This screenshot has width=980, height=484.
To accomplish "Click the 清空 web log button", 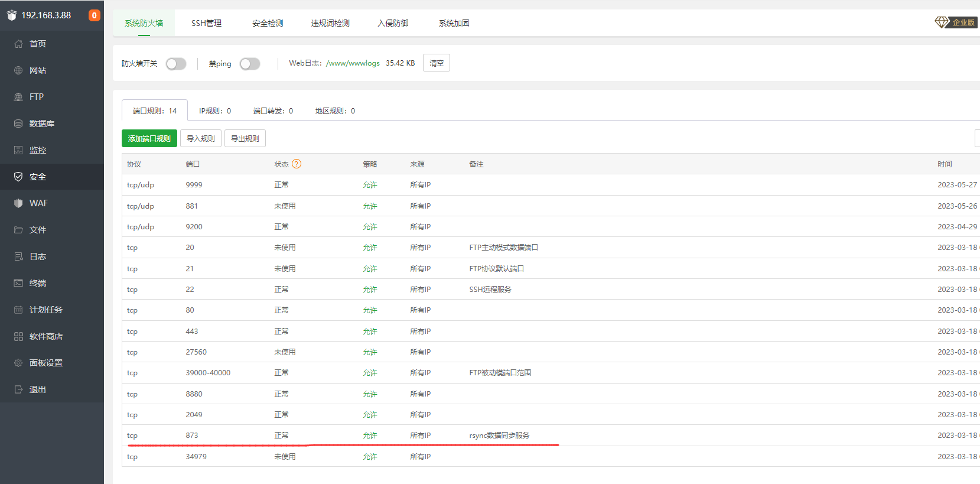I will point(437,63).
